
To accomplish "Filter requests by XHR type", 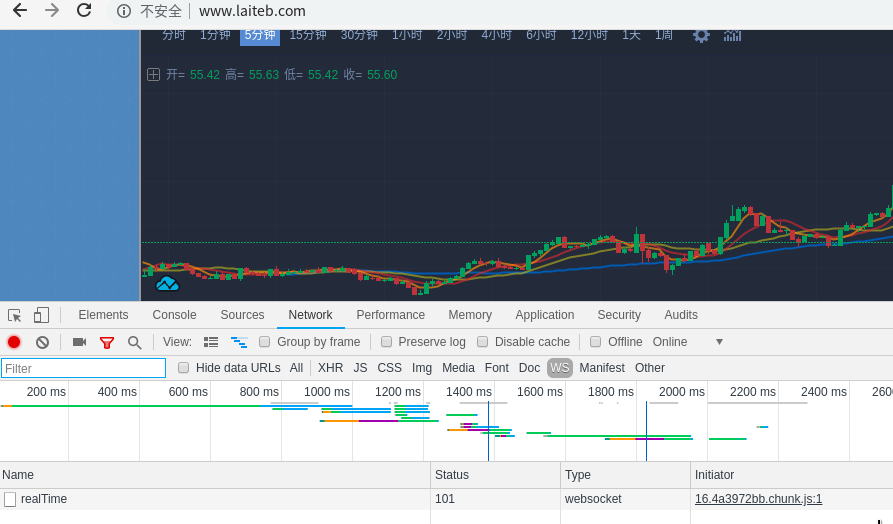I will (x=330, y=368).
